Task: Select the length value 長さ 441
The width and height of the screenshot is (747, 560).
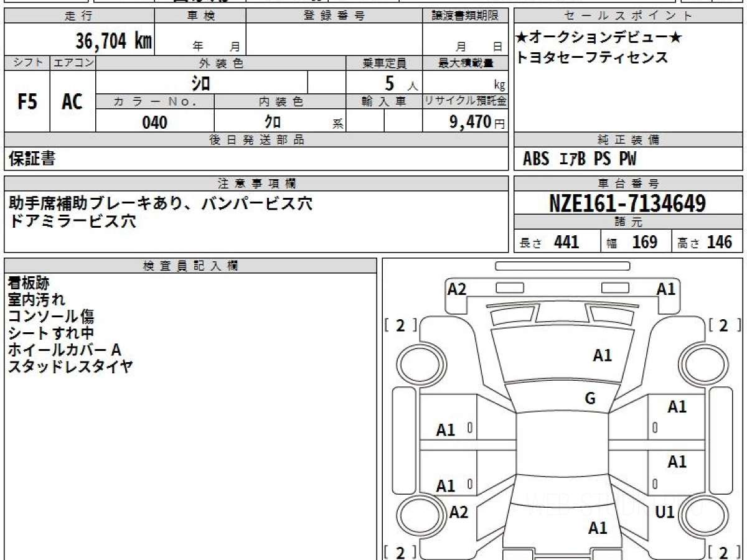Action: [x=549, y=242]
